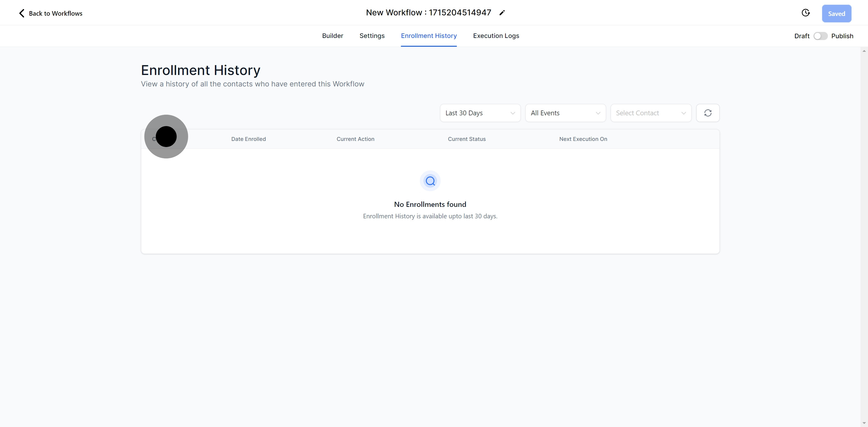
Task: Switch to the Builder tab
Action: point(332,36)
